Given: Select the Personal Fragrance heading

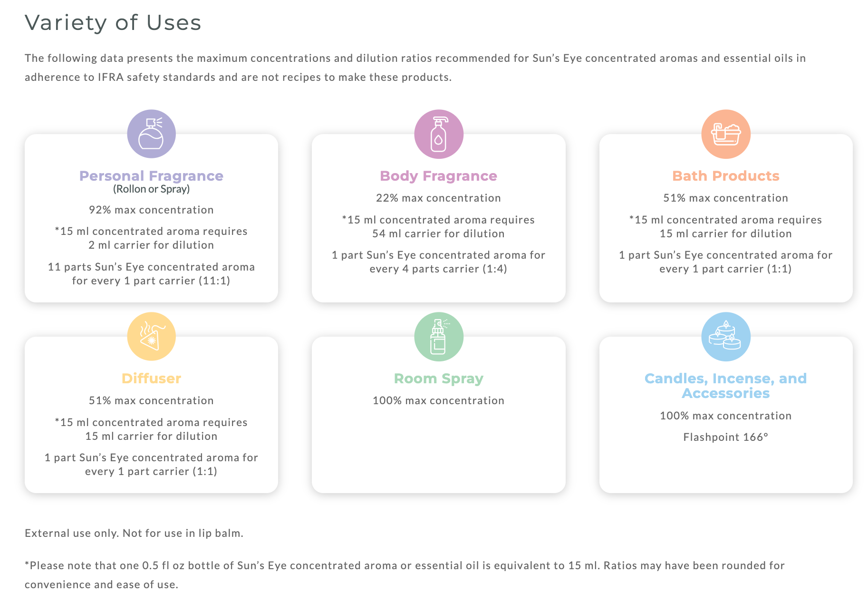Looking at the screenshot, I should (151, 176).
